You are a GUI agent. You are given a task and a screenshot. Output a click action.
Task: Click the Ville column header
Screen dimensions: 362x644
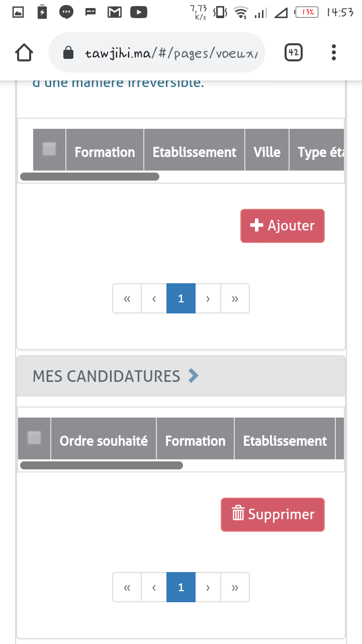pos(267,152)
